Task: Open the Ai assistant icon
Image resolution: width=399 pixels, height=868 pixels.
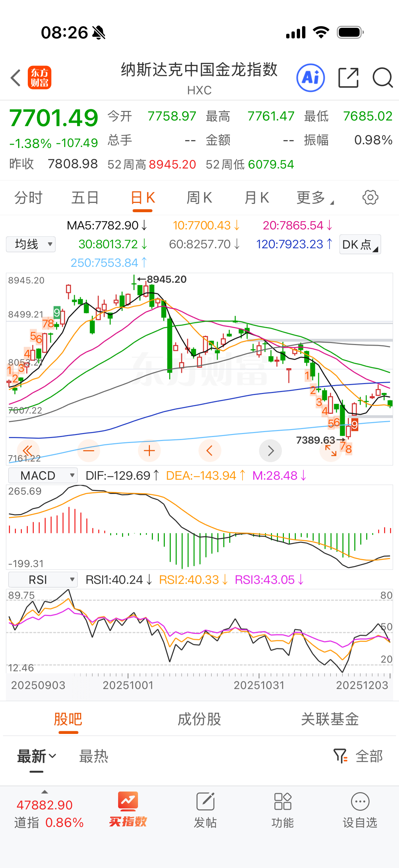Action: (x=310, y=78)
